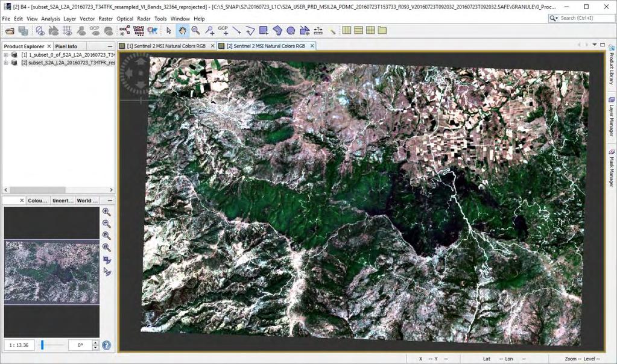Image resolution: width=617 pixels, height=364 pixels.
Task: Expand product [2] tree node
Action: tap(6, 63)
